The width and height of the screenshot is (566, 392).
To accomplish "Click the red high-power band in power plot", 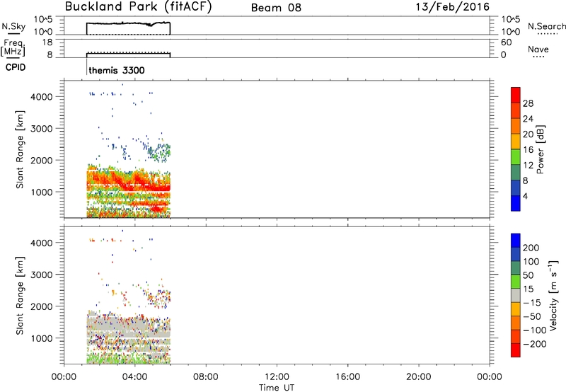I will point(157,188).
